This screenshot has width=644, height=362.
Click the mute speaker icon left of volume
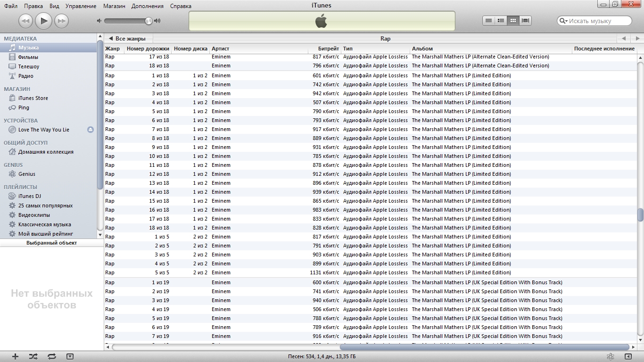[x=99, y=21]
